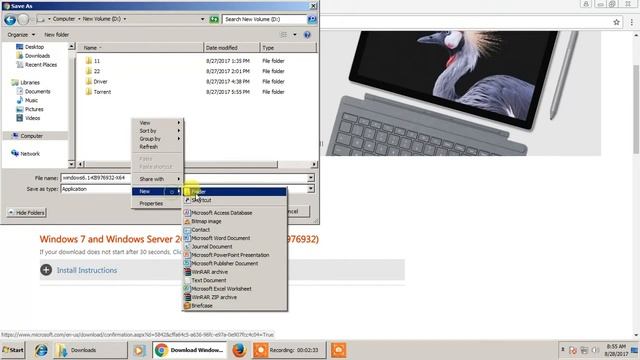Open the Save as type dropdown
This screenshot has width=640, height=360.
pyautogui.click(x=311, y=189)
